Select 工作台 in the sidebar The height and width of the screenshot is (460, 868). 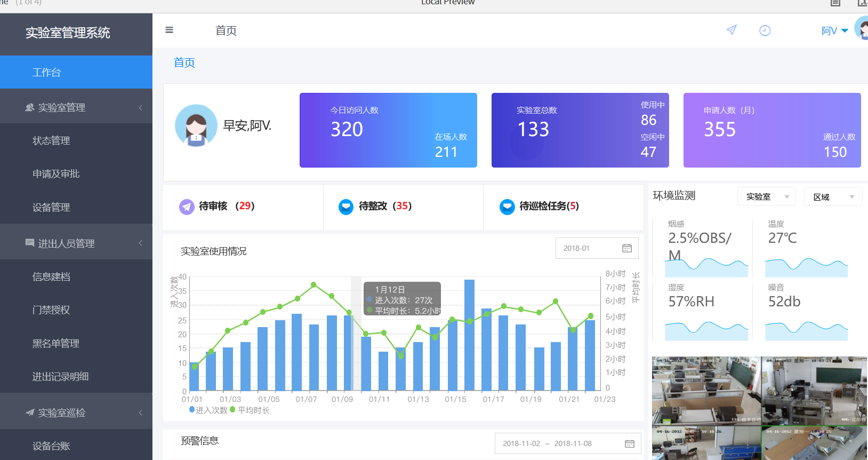pos(76,72)
